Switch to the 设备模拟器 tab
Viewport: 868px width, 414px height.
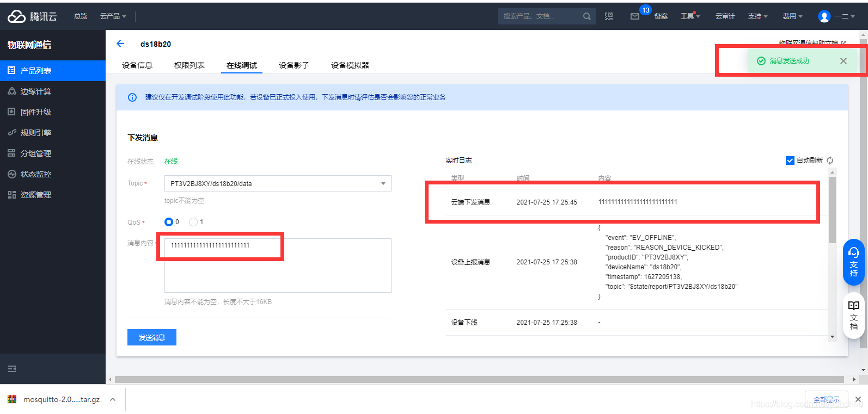[350, 65]
